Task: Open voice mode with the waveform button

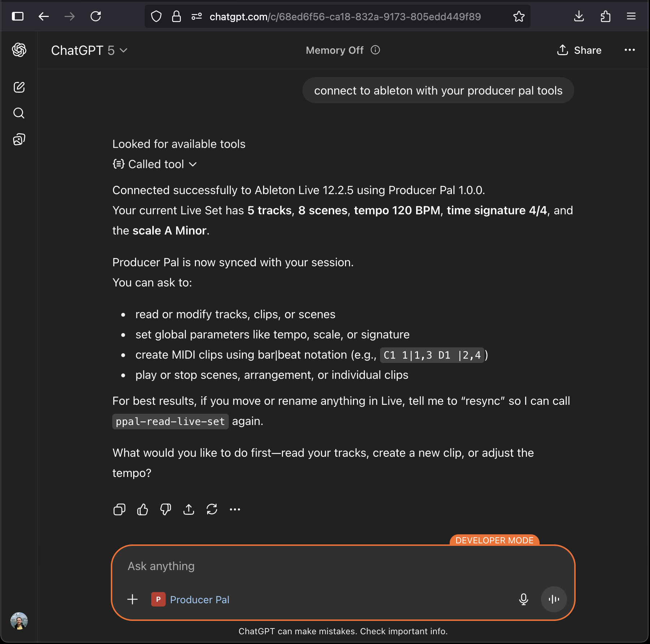Action: [x=554, y=599]
